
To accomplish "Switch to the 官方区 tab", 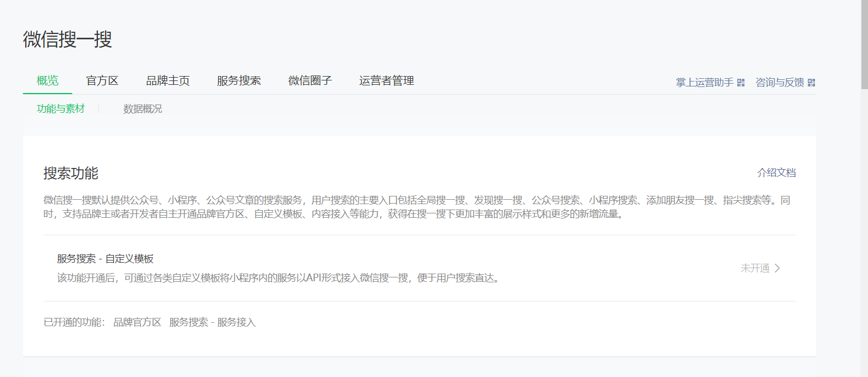I will (102, 80).
